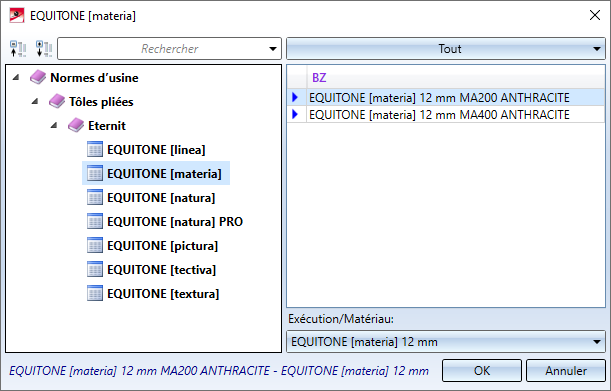Click the Tôles pliées book icon
Screen dimensions: 611x391
[57, 102]
